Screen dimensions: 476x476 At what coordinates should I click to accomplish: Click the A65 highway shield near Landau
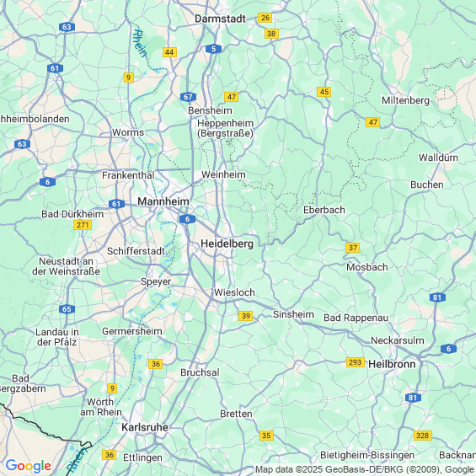(67, 309)
